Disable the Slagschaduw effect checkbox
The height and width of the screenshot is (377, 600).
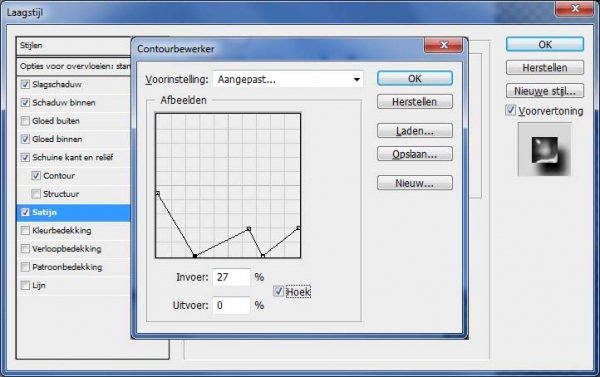25,84
